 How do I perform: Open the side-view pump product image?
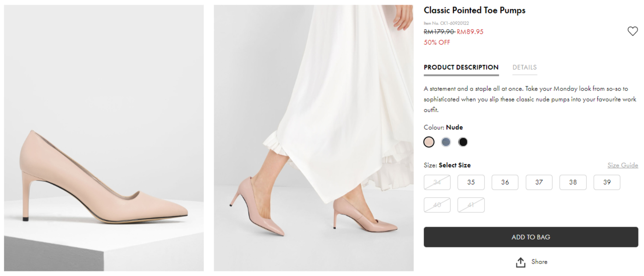coord(104,138)
